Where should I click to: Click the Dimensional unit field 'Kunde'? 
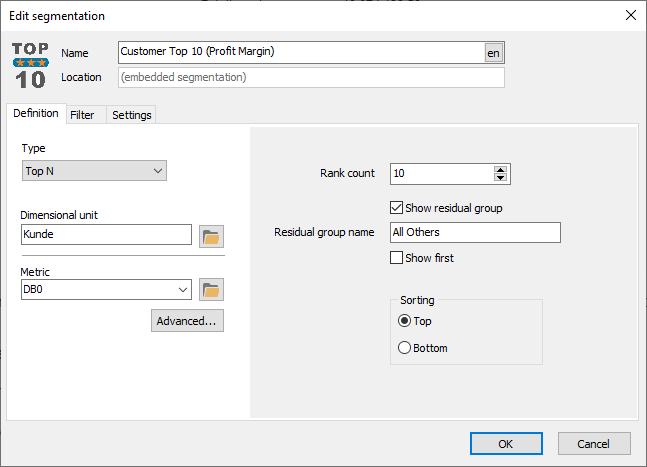tap(106, 234)
